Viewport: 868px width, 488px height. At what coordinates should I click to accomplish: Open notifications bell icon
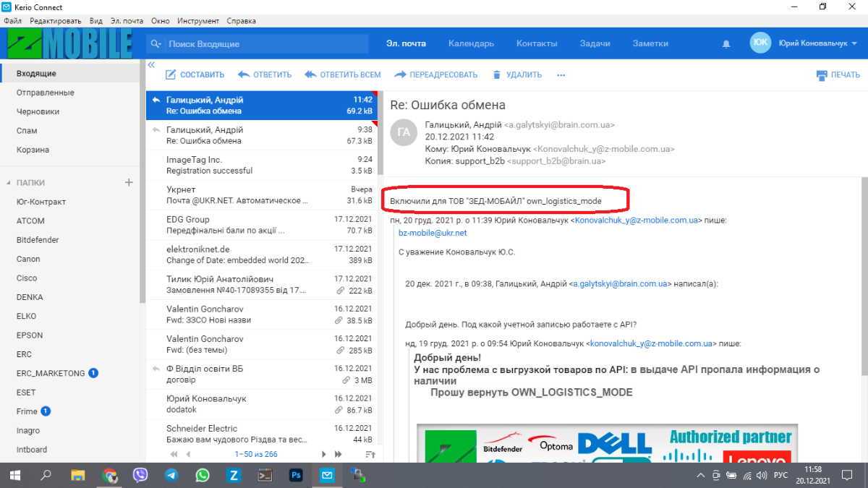coord(726,44)
